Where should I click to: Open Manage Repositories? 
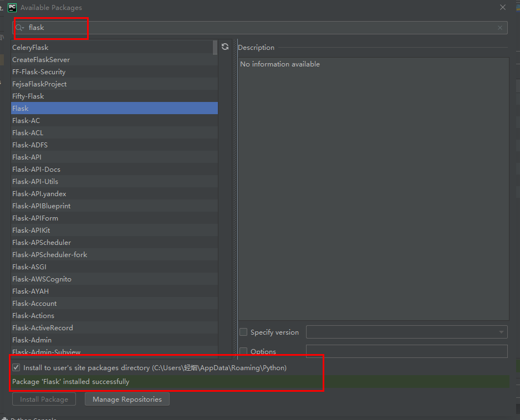pyautogui.click(x=127, y=399)
